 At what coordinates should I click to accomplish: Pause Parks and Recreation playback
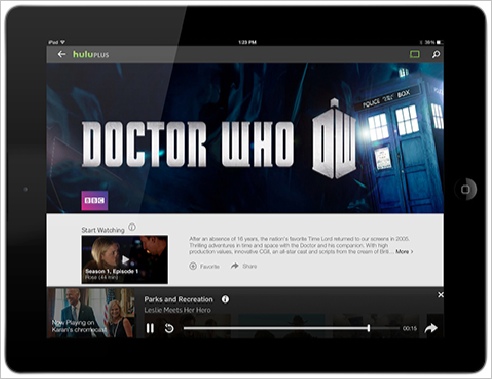150,328
